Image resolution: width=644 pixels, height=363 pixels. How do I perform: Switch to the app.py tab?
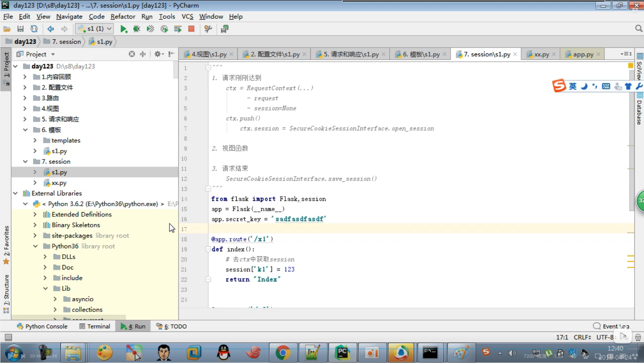tap(583, 54)
